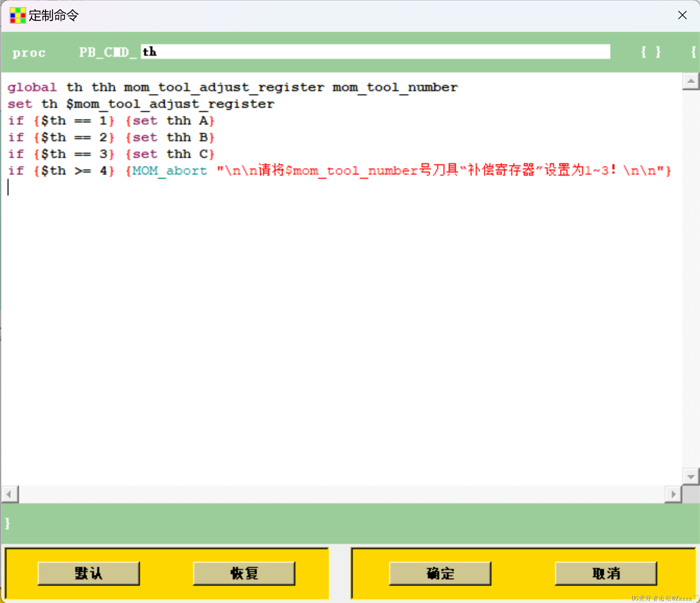The width and height of the screenshot is (700, 603).
Task: Click the vertical scrollbar down arrow
Action: click(x=691, y=476)
